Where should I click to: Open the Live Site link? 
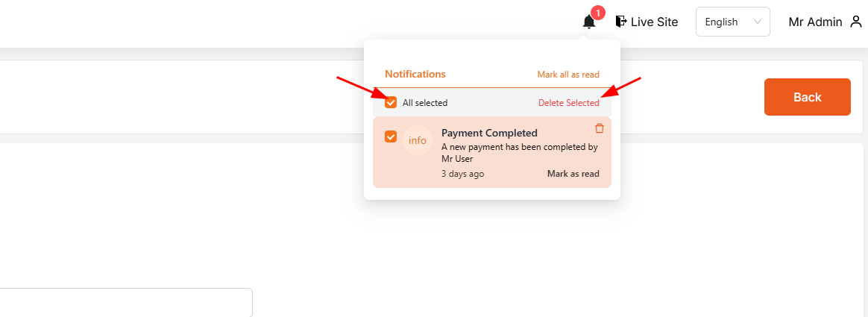point(654,22)
